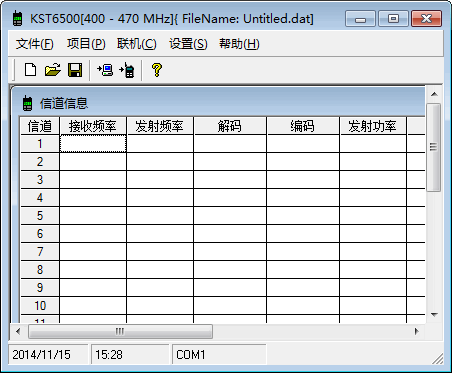Click the date 2014/11/15 in status bar
The height and width of the screenshot is (373, 452).
(41, 355)
